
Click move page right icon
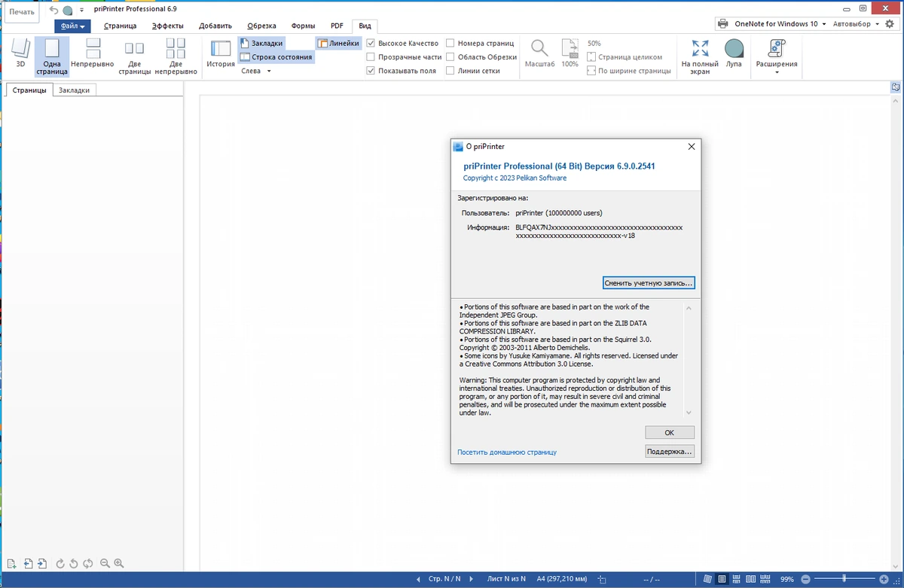[41, 563]
